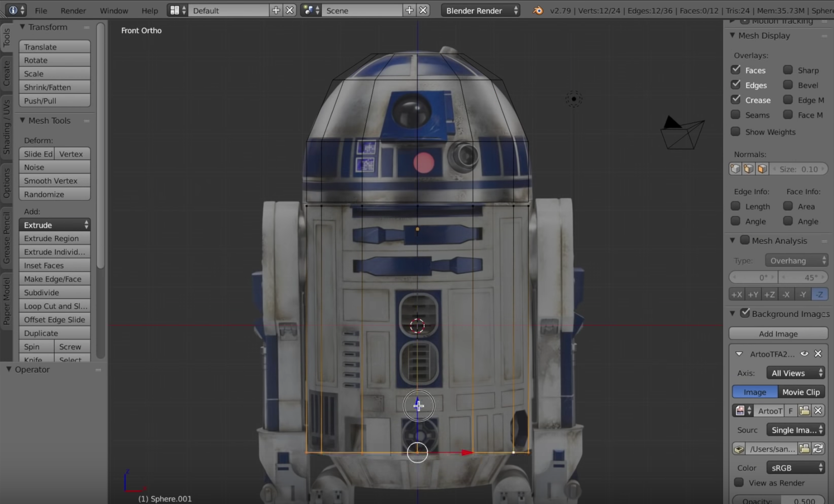
Task: Delete the current Scene
Action: coord(423,10)
